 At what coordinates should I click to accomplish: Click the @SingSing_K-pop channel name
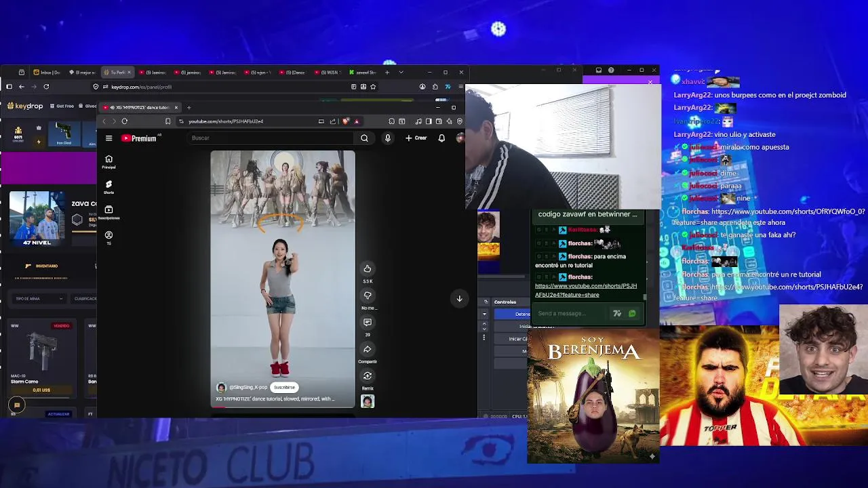(x=248, y=388)
